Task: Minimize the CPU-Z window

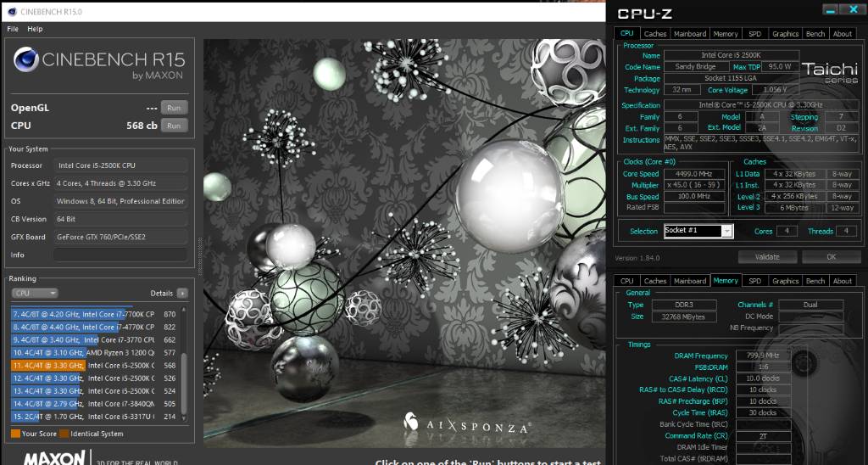Action: [831, 11]
